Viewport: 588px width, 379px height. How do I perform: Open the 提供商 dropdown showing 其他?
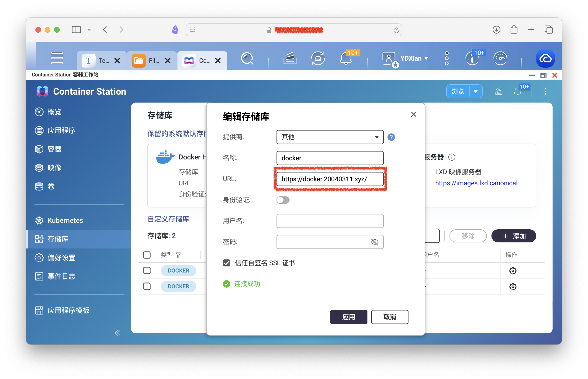tap(330, 137)
